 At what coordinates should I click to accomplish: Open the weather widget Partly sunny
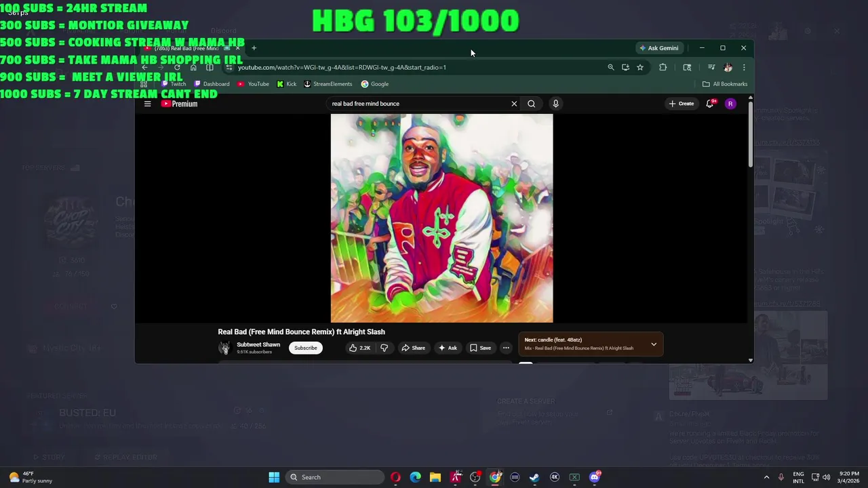(31, 477)
